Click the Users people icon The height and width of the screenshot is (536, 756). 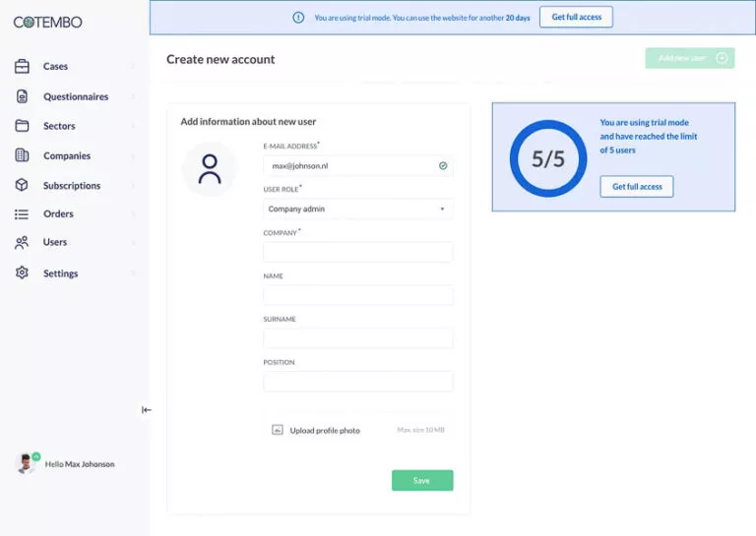pyautogui.click(x=22, y=242)
